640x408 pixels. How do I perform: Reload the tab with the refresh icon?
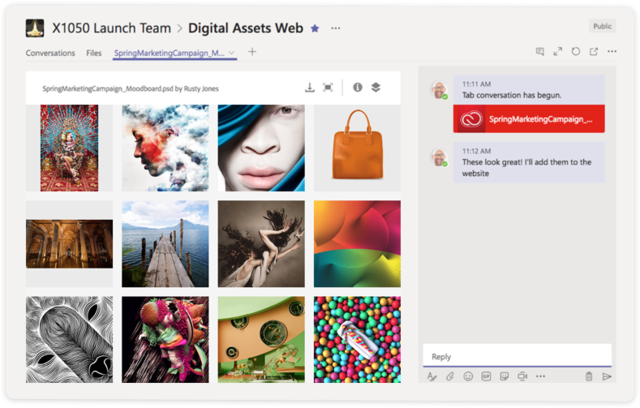tap(576, 51)
